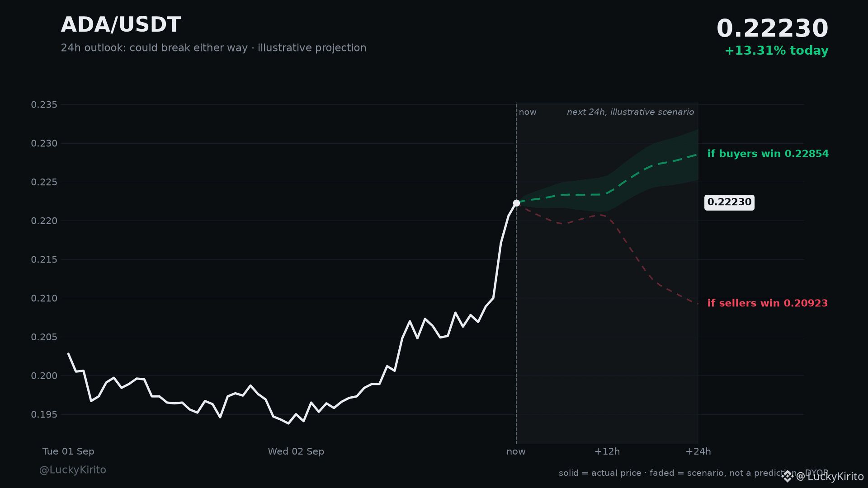Click the 'if sellers win 0.20923' label

[767, 303]
